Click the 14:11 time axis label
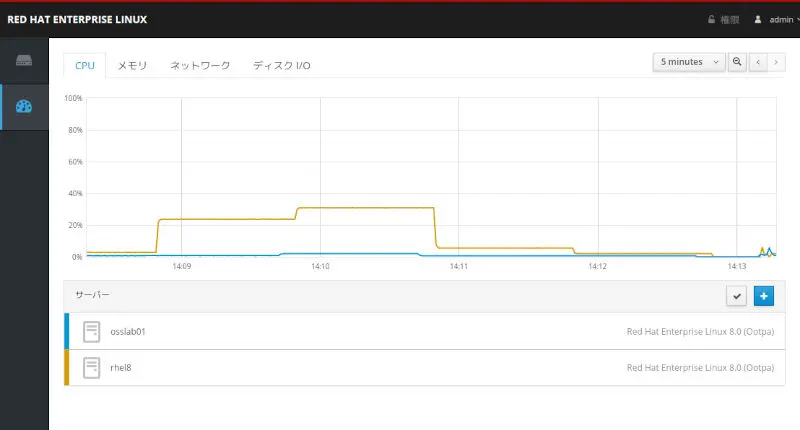800x430 pixels. pyautogui.click(x=459, y=266)
